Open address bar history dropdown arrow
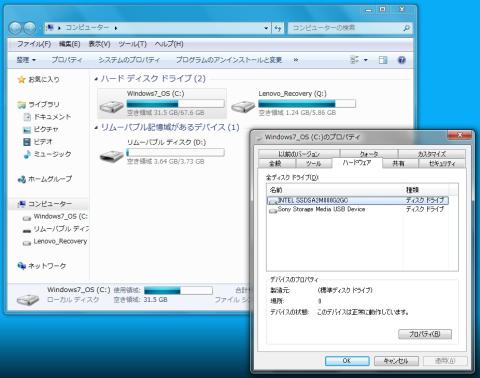The width and height of the screenshot is (480, 378). click(266, 28)
